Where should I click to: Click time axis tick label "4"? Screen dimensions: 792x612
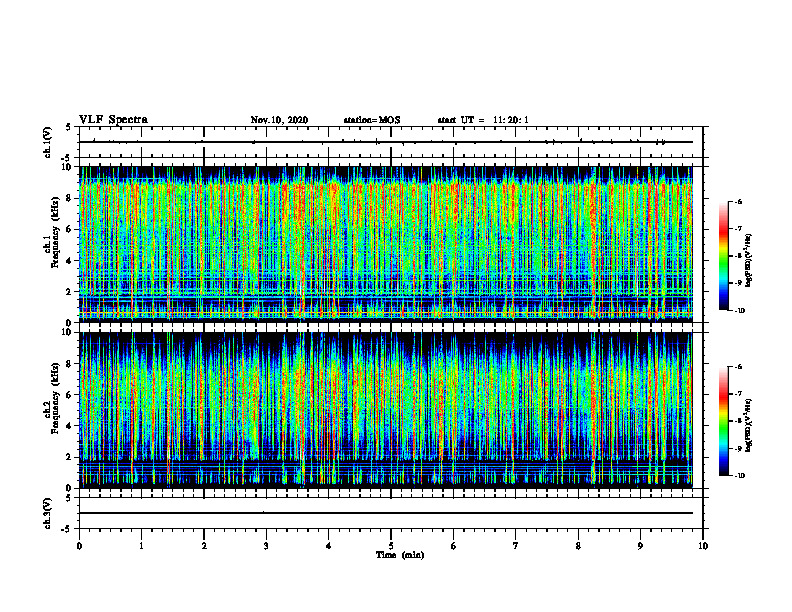click(328, 546)
